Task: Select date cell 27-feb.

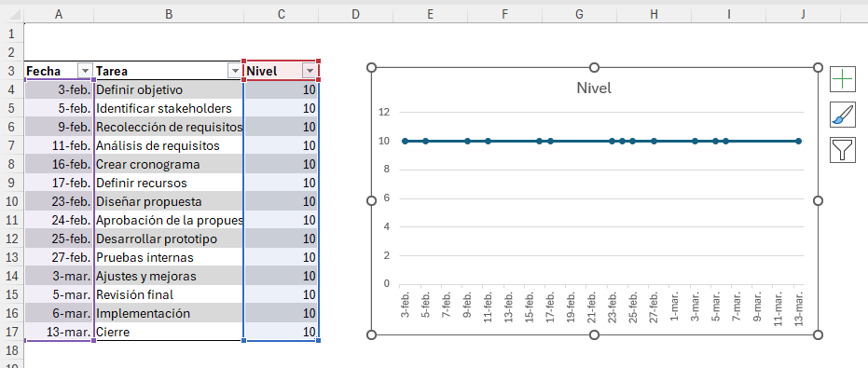Action: tap(59, 257)
